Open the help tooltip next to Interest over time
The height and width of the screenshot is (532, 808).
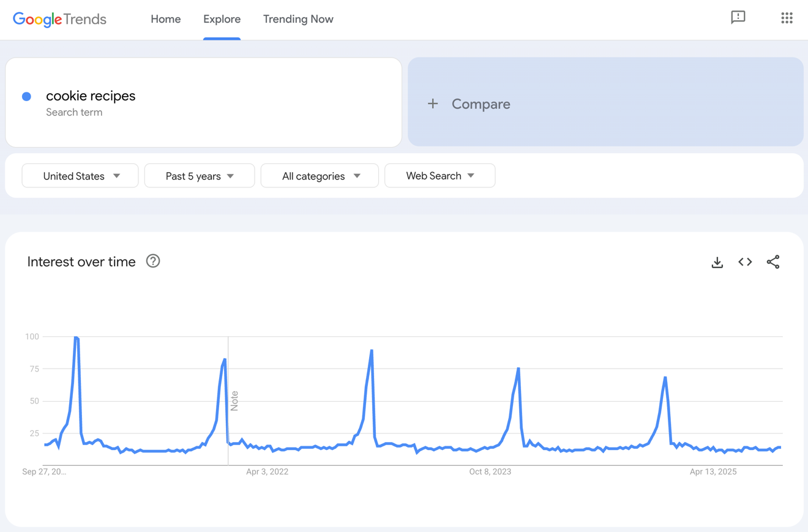(x=152, y=261)
